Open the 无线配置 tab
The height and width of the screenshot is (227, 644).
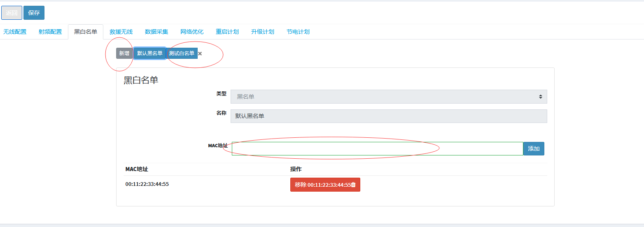point(15,32)
